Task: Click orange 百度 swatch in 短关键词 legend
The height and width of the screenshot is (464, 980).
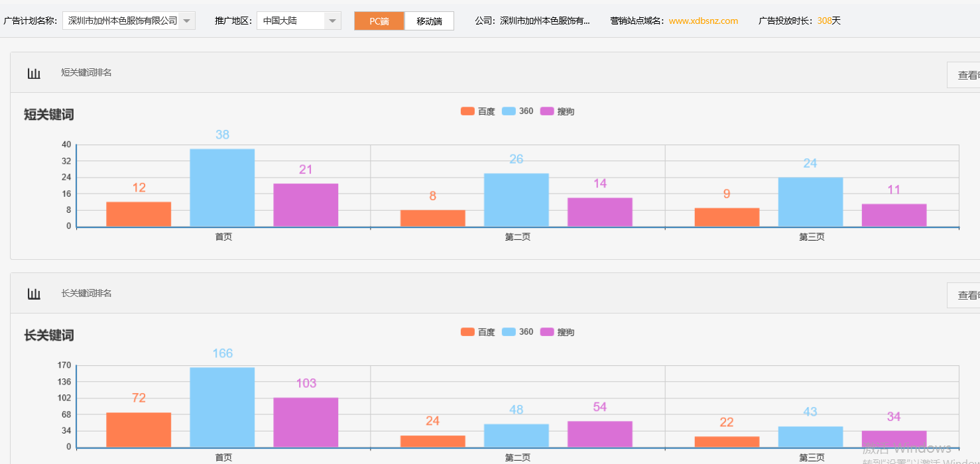Action: coord(467,111)
